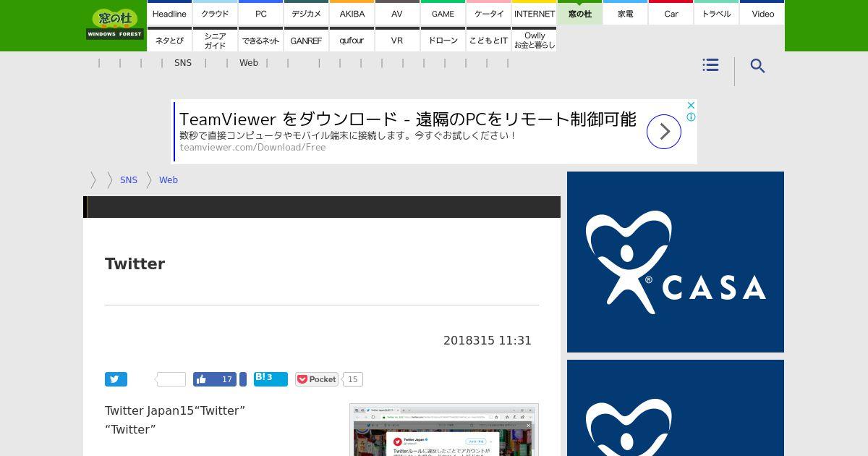Image resolution: width=868 pixels, height=456 pixels.
Task: Open the qufour tab
Action: (352, 40)
